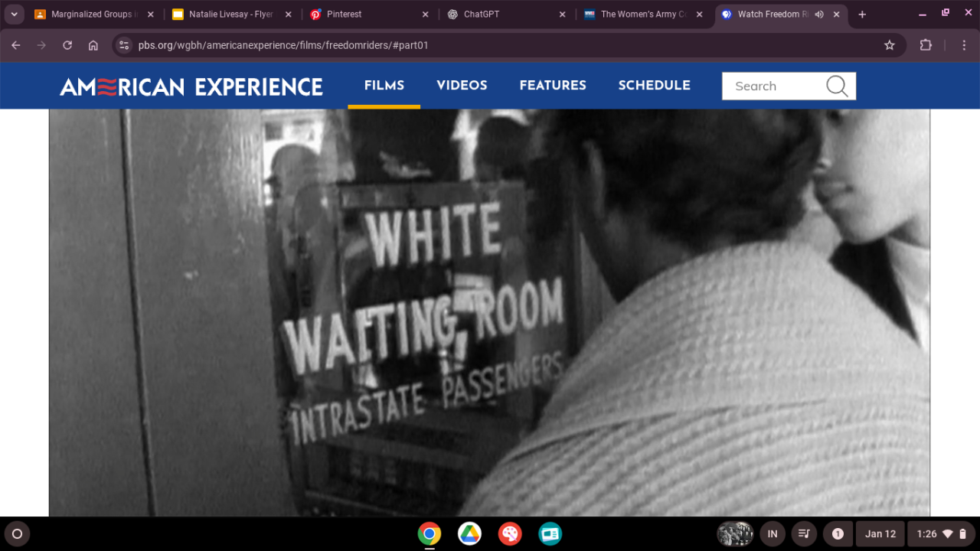The image size is (980, 551).
Task: Open a new browser tab
Action: [862, 15]
